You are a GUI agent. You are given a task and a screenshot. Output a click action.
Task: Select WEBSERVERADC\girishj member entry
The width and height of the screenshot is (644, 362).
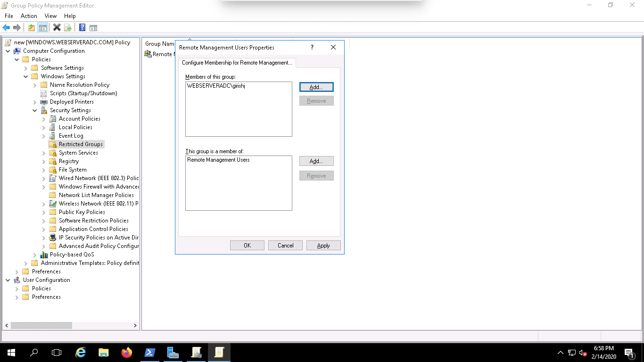tap(216, 86)
